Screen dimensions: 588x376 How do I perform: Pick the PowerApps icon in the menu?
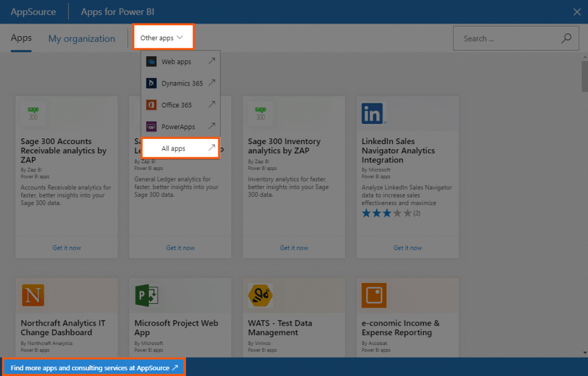(x=151, y=127)
